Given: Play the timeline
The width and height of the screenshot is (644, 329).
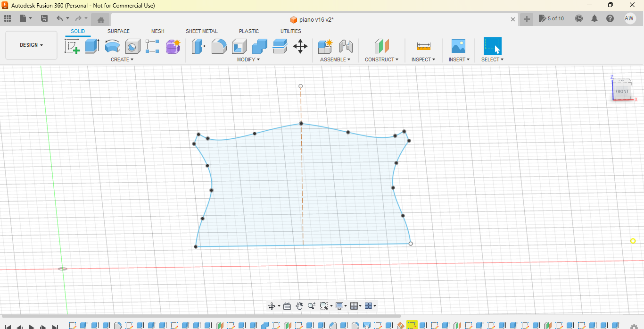Looking at the screenshot, I should (32, 327).
